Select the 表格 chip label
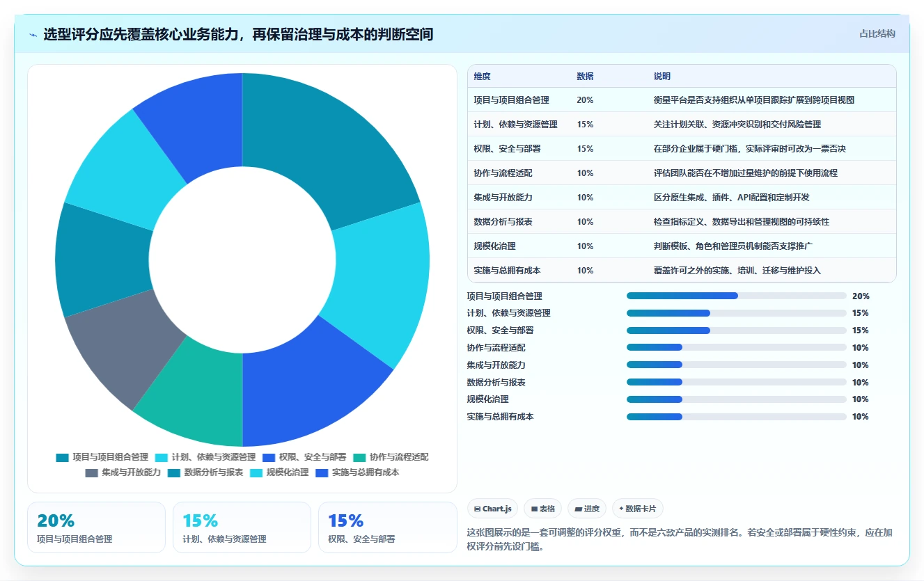 click(x=547, y=509)
